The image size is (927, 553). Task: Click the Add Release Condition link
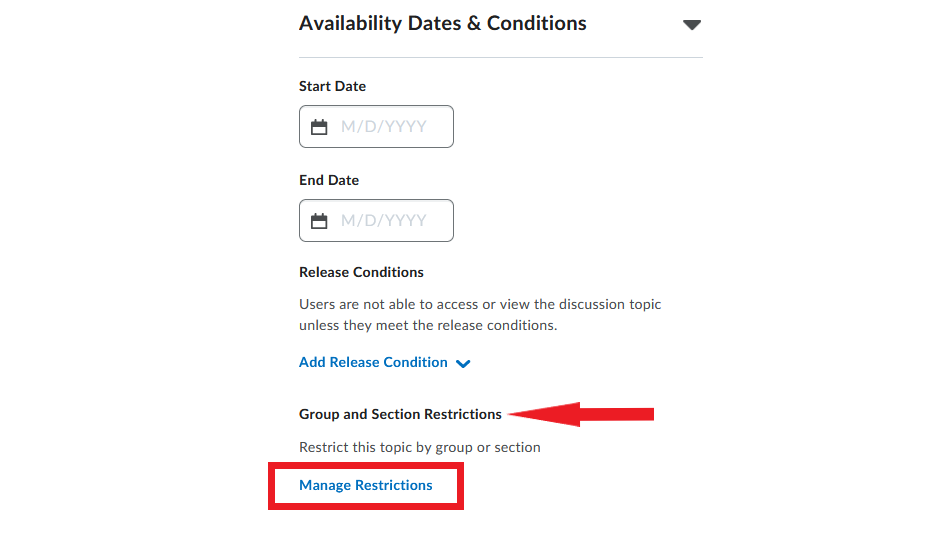click(x=373, y=362)
